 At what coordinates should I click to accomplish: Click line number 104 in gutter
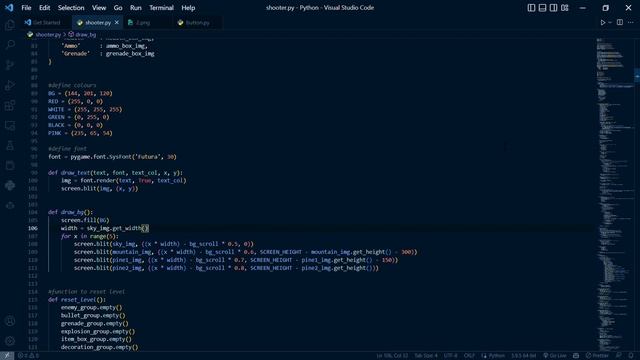coord(33,212)
